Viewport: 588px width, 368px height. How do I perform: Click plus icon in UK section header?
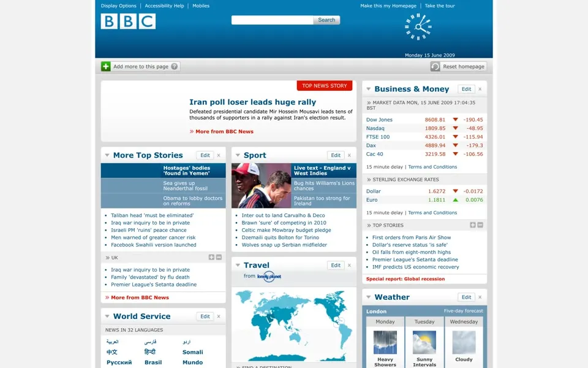point(211,257)
